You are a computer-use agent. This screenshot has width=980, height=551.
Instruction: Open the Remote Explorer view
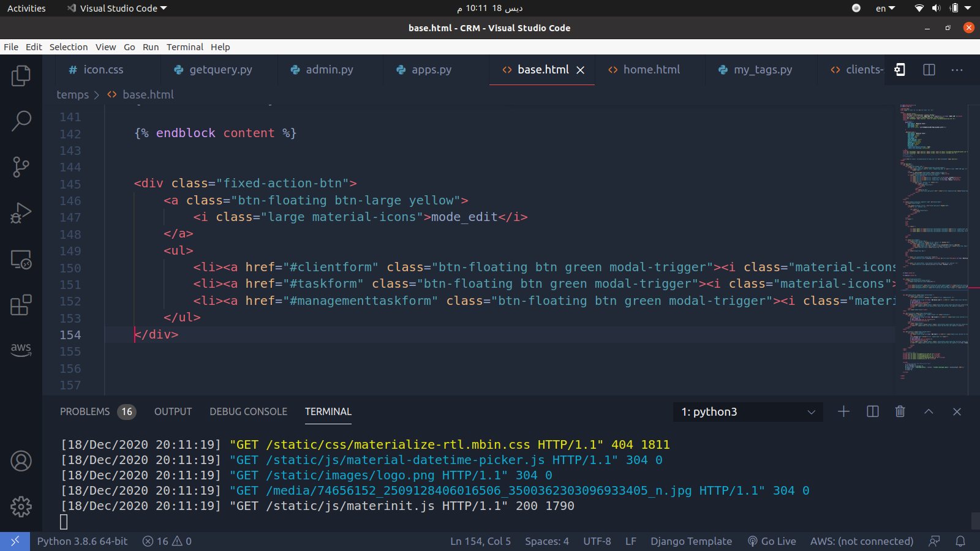[21, 260]
